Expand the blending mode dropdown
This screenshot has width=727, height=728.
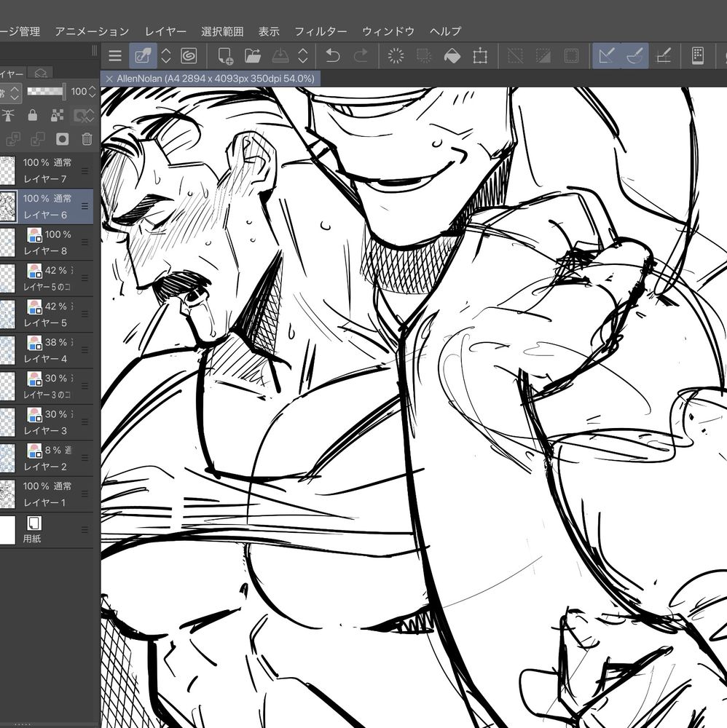point(14,92)
